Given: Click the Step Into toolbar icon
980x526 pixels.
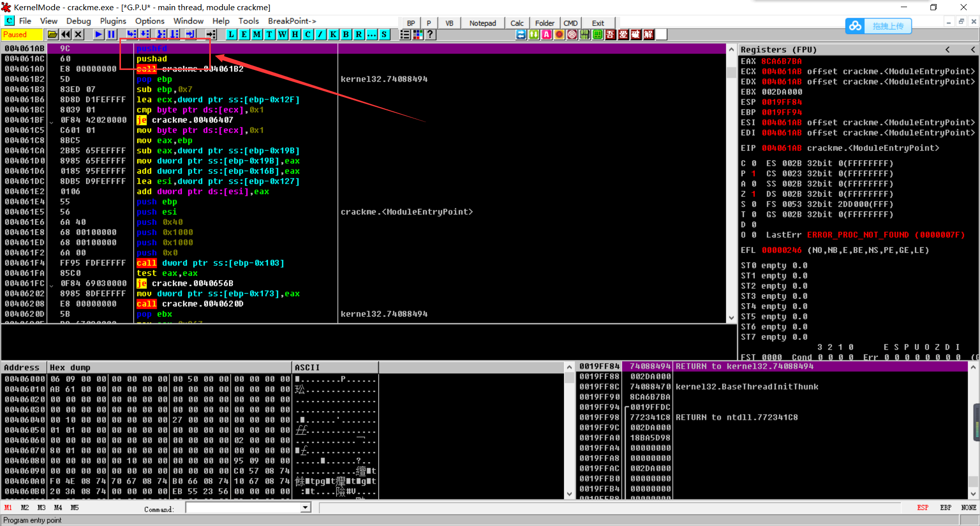Looking at the screenshot, I should coord(132,34).
